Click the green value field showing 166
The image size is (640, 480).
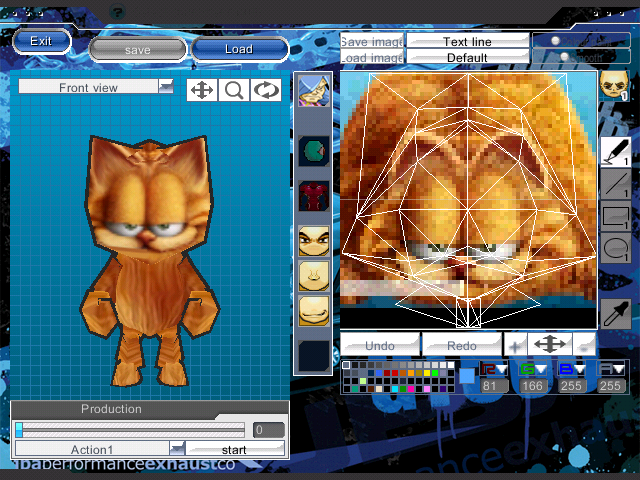pyautogui.click(x=533, y=385)
